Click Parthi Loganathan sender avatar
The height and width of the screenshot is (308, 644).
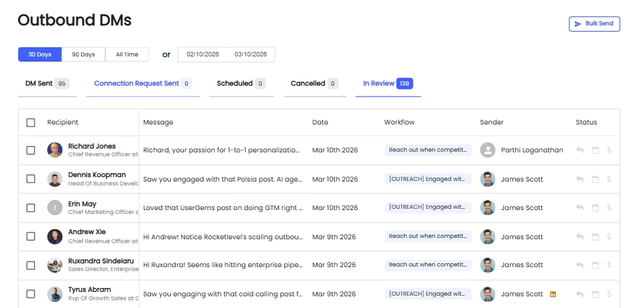point(487,150)
